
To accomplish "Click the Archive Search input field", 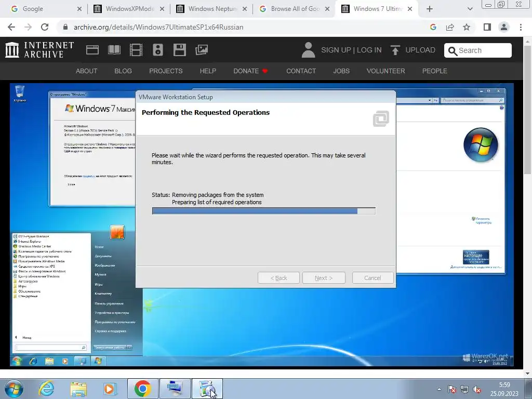I will point(478,50).
